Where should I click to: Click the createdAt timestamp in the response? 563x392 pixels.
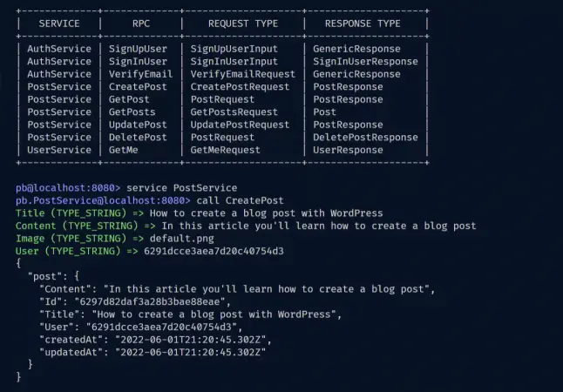(x=191, y=340)
